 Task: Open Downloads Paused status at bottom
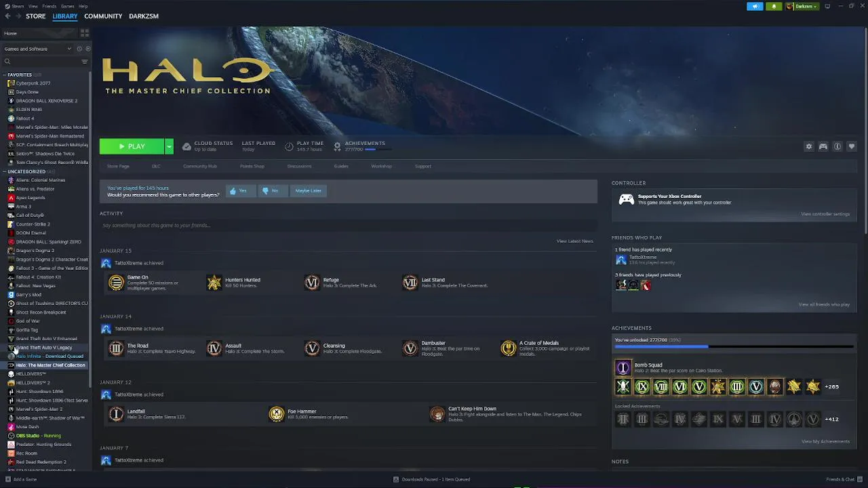[432, 479]
